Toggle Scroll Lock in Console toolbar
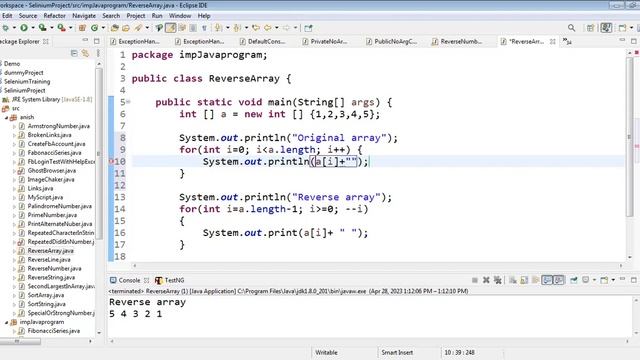640x360 pixels. click(524, 280)
